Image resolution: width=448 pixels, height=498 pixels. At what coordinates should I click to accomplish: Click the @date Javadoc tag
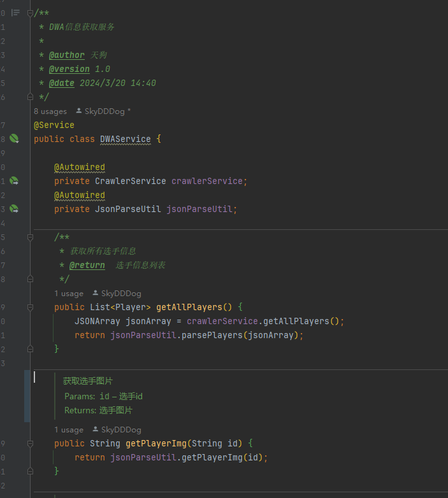pyautogui.click(x=62, y=83)
